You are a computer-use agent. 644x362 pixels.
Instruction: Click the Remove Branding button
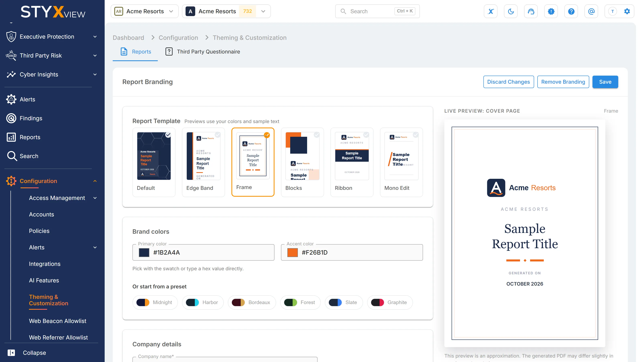coord(563,82)
